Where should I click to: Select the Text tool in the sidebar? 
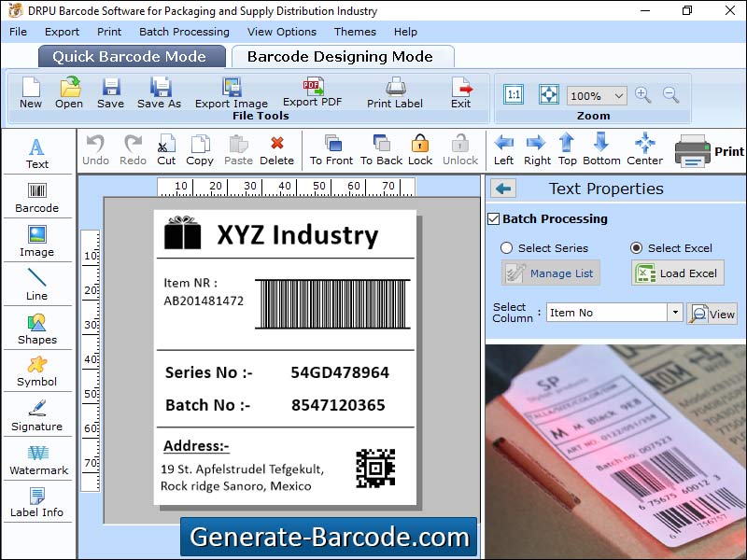tap(37, 151)
